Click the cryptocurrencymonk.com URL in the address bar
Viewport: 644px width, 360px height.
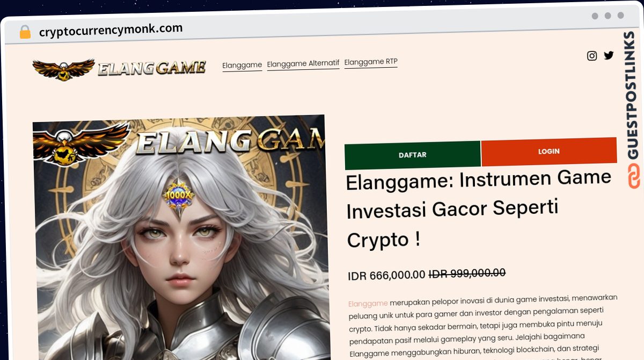[111, 30]
